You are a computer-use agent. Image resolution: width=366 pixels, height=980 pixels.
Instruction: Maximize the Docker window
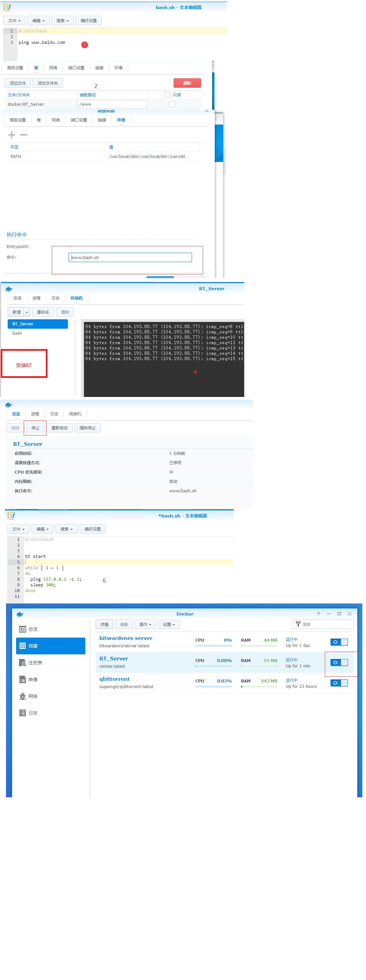pos(339,614)
